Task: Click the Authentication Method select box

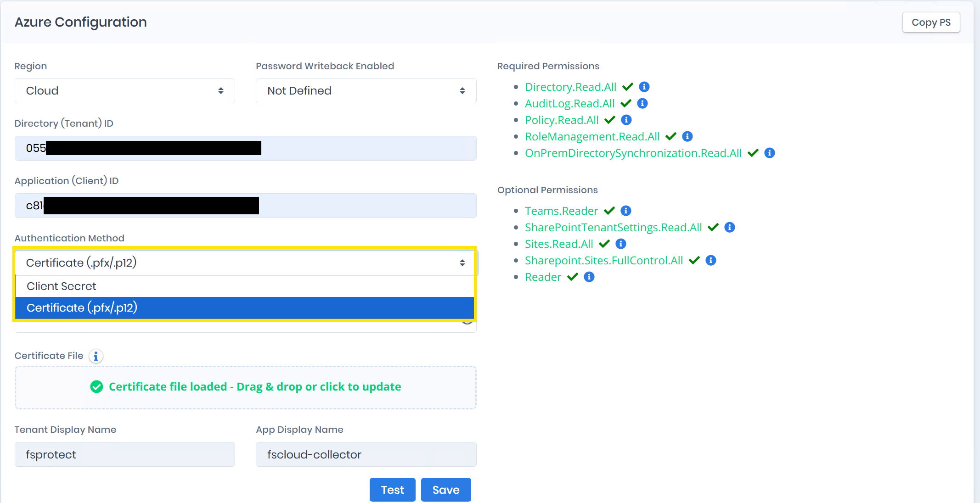Action: pos(245,263)
